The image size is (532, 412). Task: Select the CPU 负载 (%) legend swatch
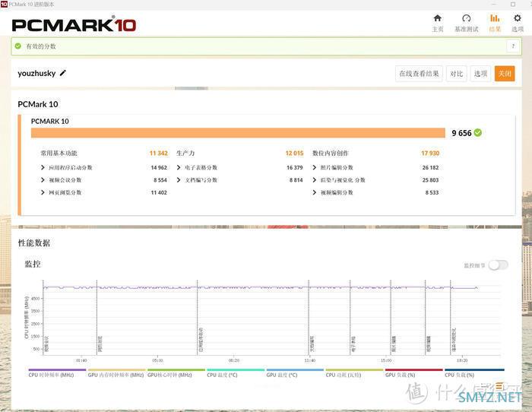click(474, 370)
